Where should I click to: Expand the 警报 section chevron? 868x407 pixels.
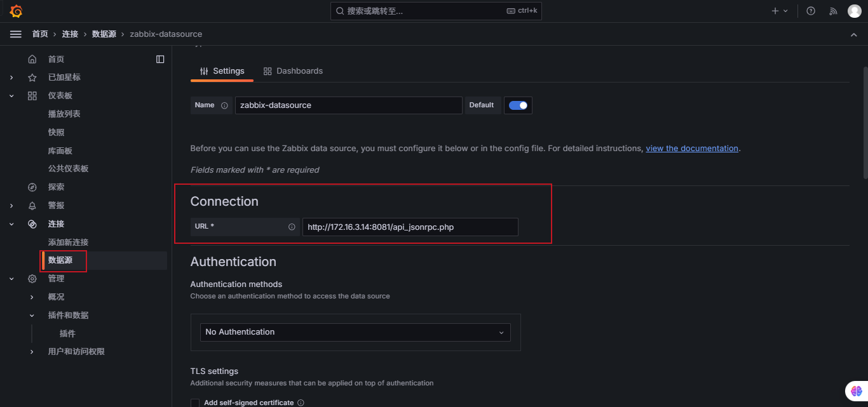tap(11, 206)
